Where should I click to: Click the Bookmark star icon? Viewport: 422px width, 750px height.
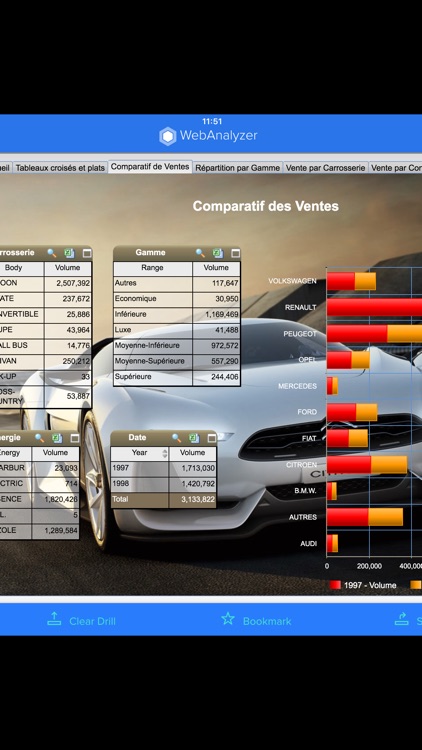click(228, 619)
